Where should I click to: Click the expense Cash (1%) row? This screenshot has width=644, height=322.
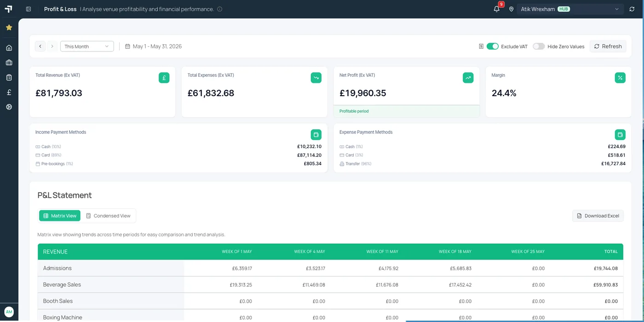click(483, 147)
